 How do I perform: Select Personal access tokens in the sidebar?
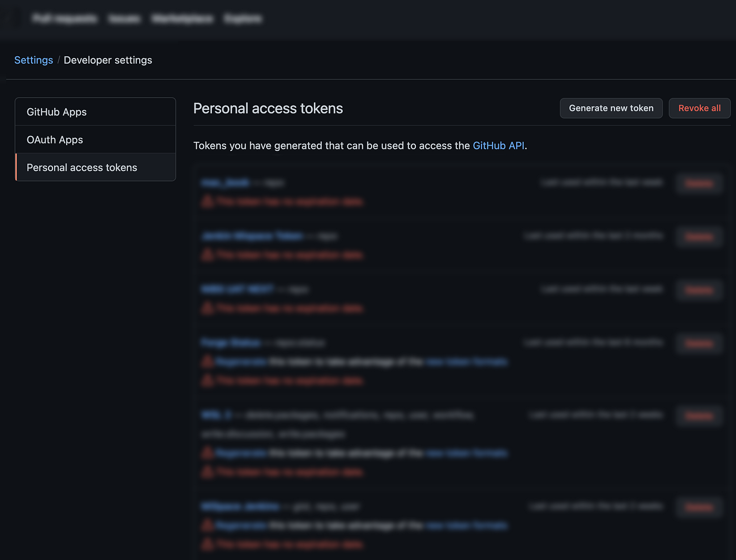[x=81, y=167]
